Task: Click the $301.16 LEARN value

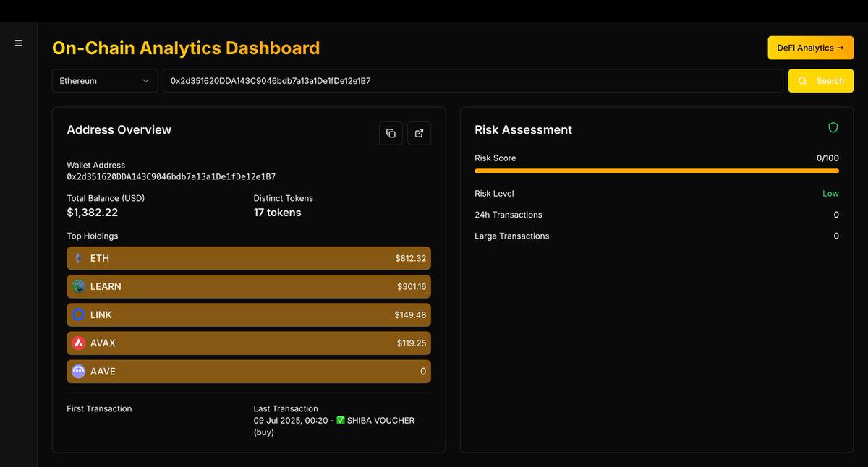Action: (x=412, y=286)
